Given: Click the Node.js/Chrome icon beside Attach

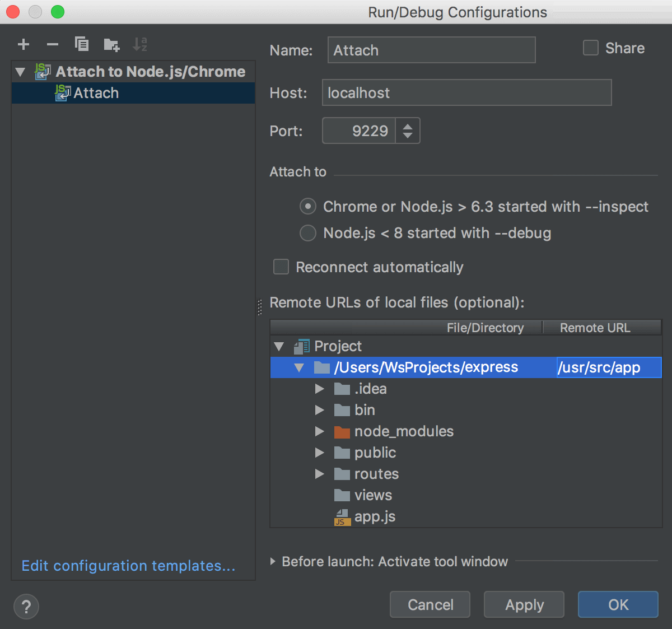Looking at the screenshot, I should [x=62, y=92].
